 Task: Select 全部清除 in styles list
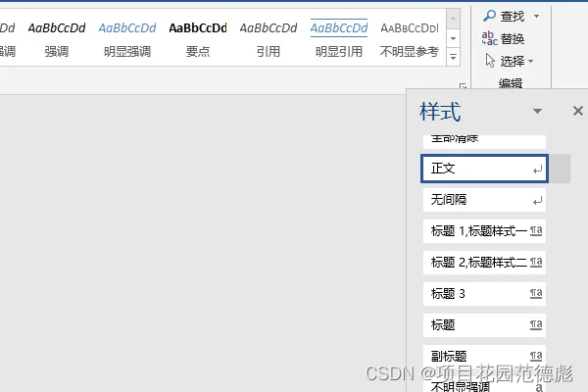[484, 141]
